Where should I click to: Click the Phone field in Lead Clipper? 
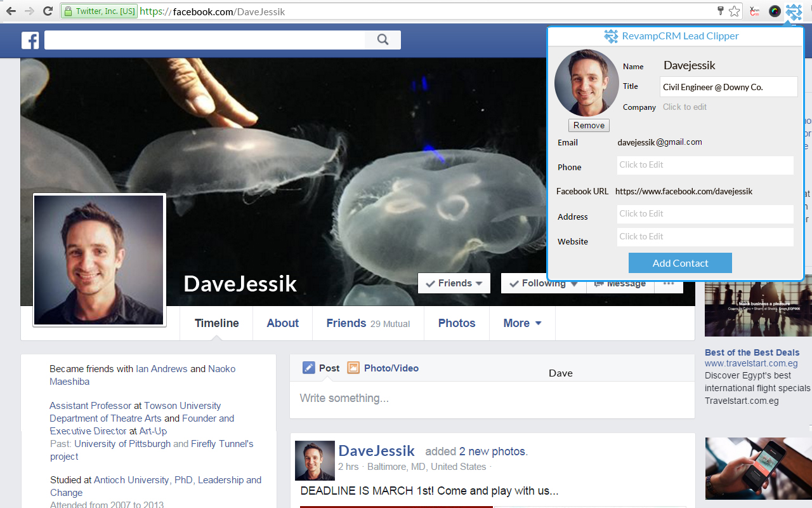[x=705, y=165]
